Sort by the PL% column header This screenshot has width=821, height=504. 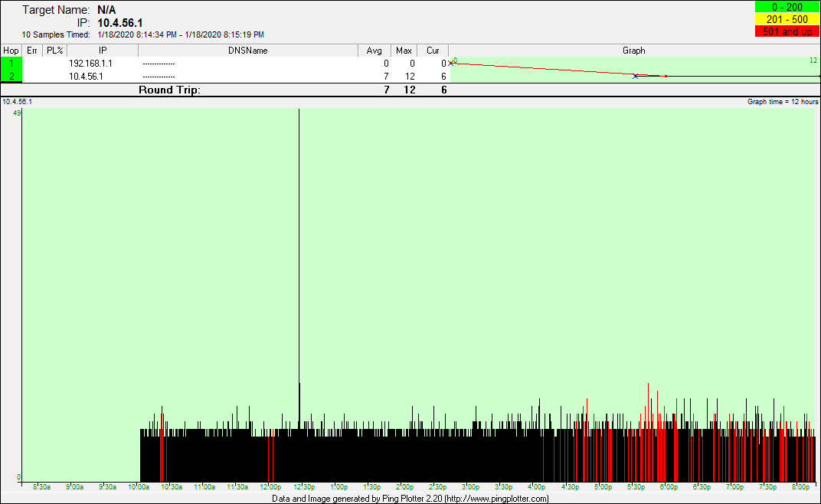54,51
